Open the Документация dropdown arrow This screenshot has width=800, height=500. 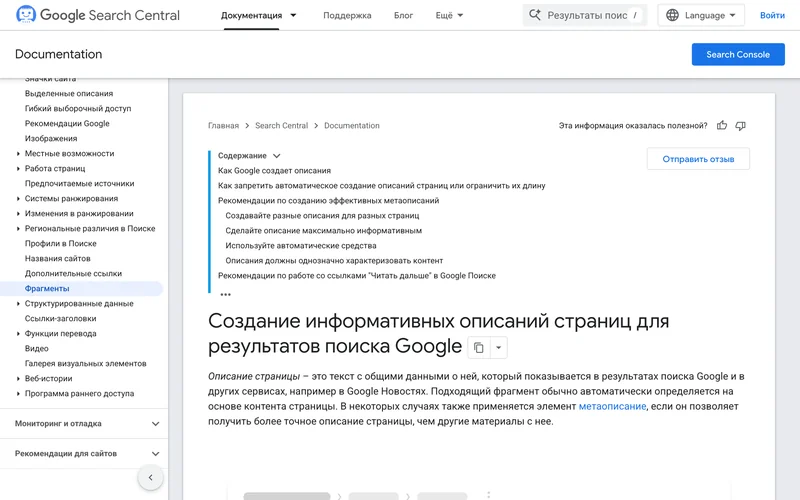(293, 15)
